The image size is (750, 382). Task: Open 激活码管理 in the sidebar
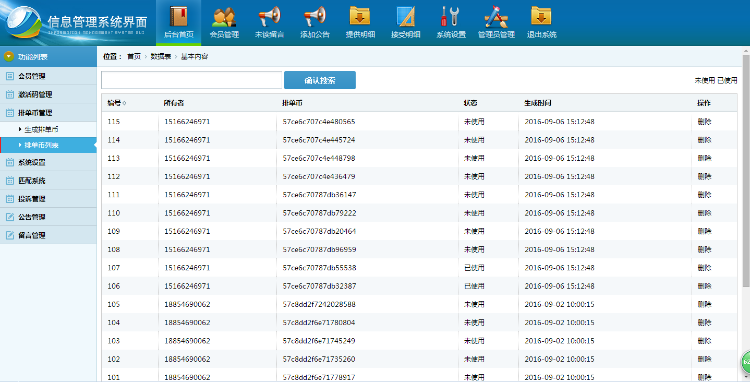(x=35, y=94)
